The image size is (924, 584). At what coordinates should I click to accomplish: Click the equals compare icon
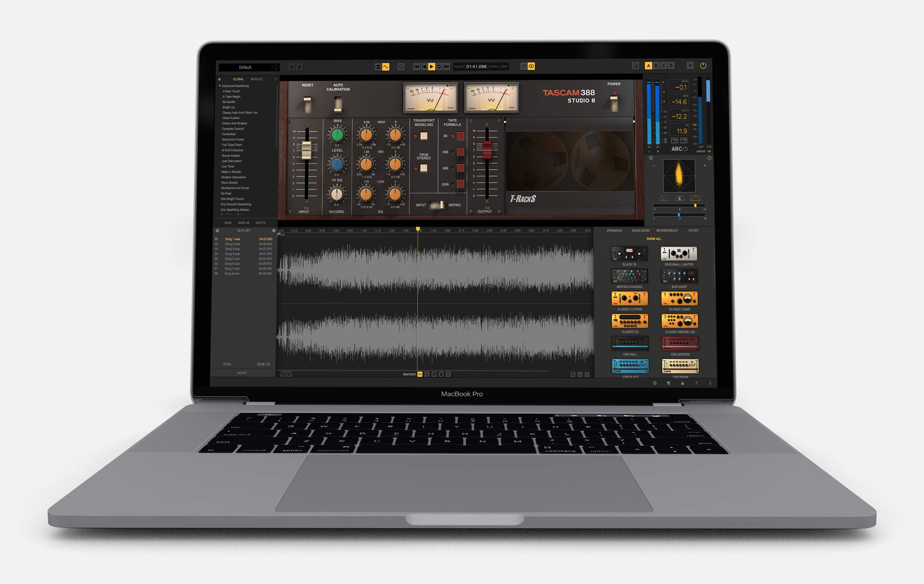coord(690,66)
